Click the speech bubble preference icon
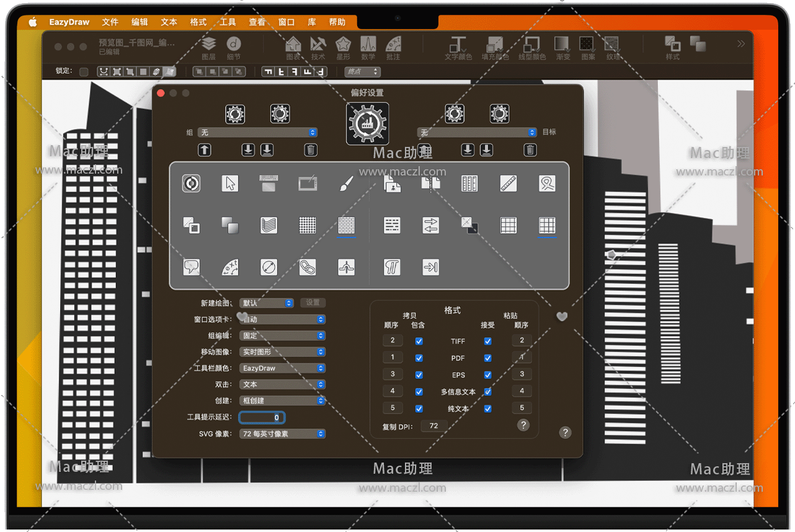The height and width of the screenshot is (532, 795). point(192,267)
